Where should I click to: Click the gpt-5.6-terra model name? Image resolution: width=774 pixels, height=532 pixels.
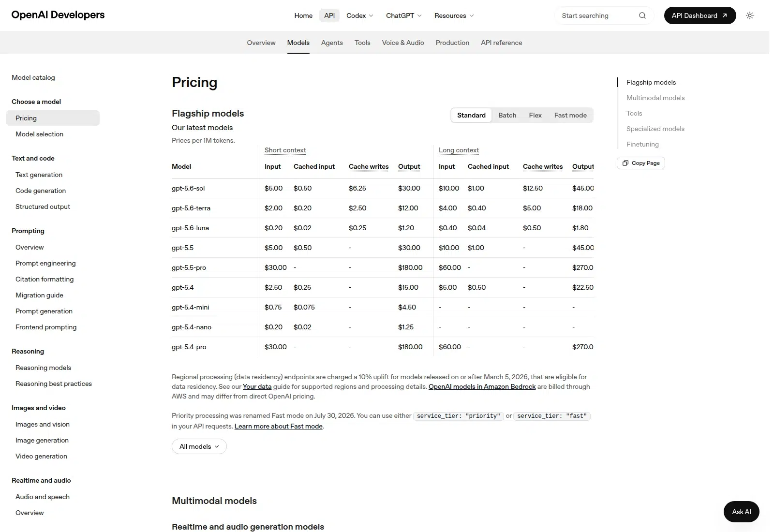click(191, 208)
